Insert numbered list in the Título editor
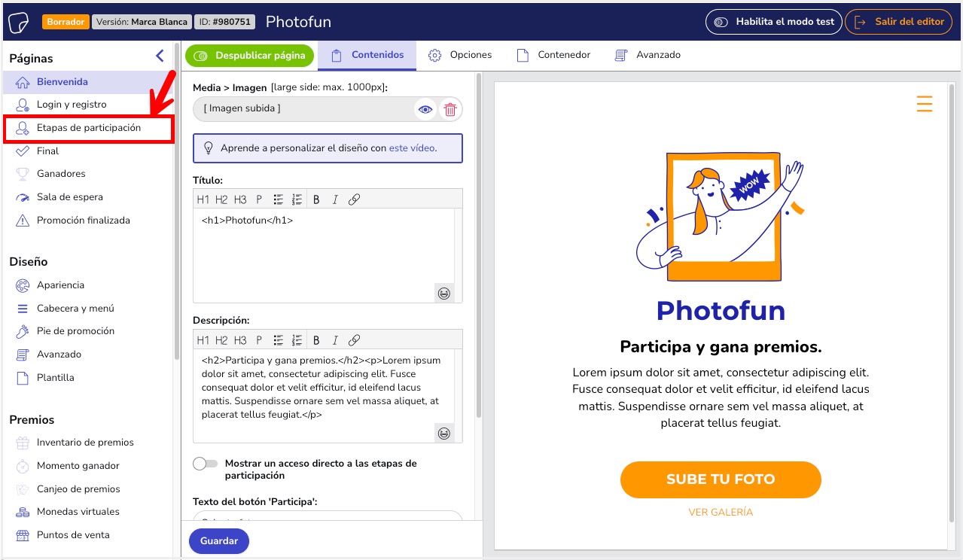The width and height of the screenshot is (963, 560). click(x=297, y=199)
